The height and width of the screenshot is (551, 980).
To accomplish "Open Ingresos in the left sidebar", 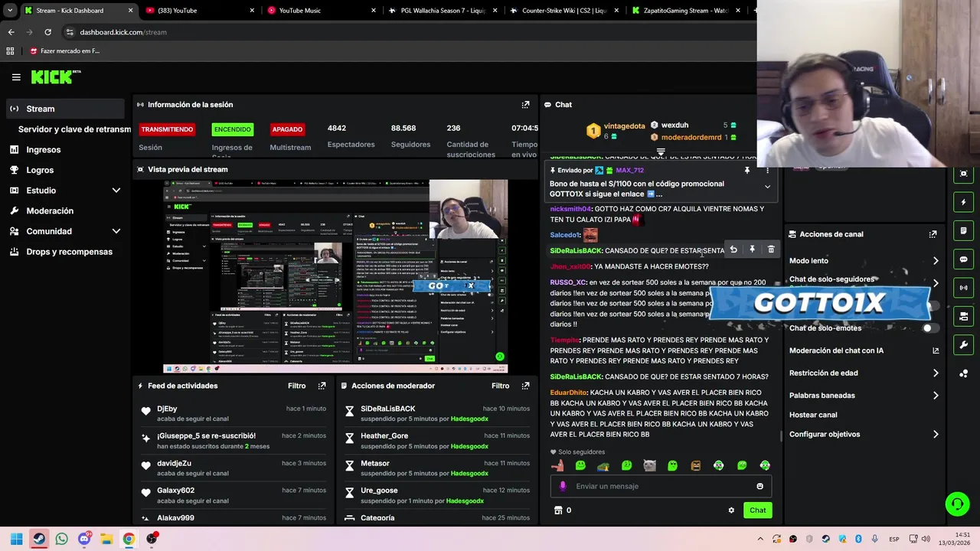I will (x=44, y=150).
